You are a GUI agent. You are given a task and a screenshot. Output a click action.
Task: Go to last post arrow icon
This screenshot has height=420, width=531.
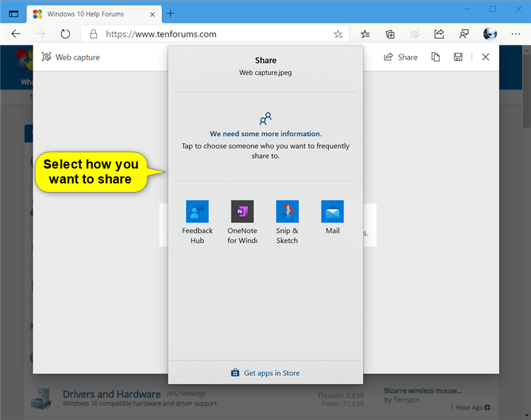487,407
